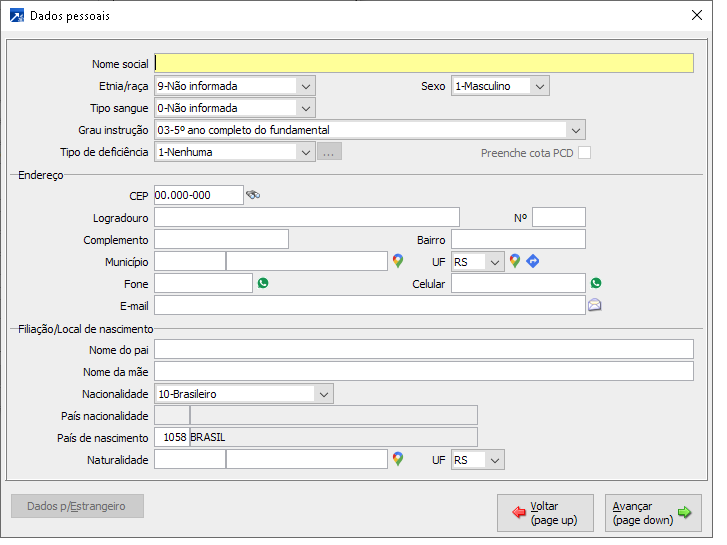The width and height of the screenshot is (727, 545).
Task: Open WhatsApp icon next to Celular field
Action: click(x=596, y=283)
